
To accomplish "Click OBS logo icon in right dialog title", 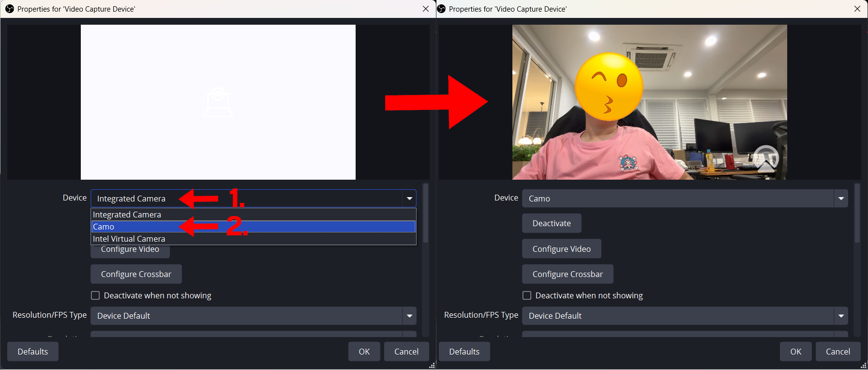I will [441, 9].
